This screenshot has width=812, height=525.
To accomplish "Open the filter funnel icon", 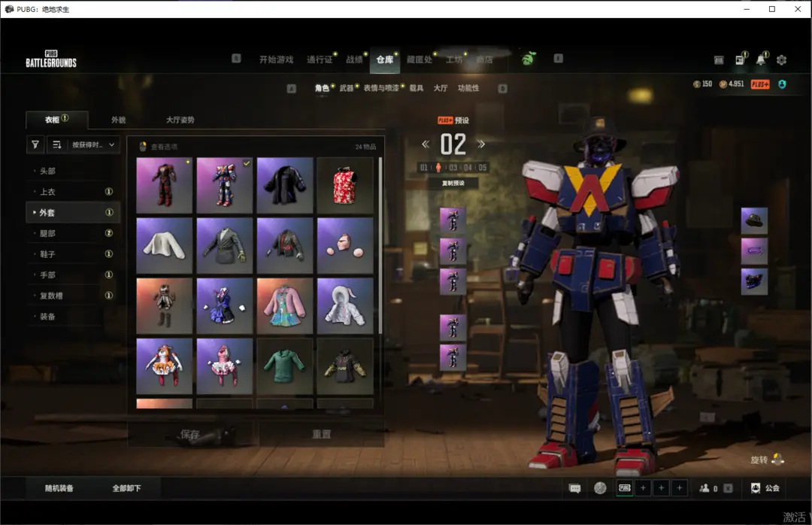I will pyautogui.click(x=35, y=144).
